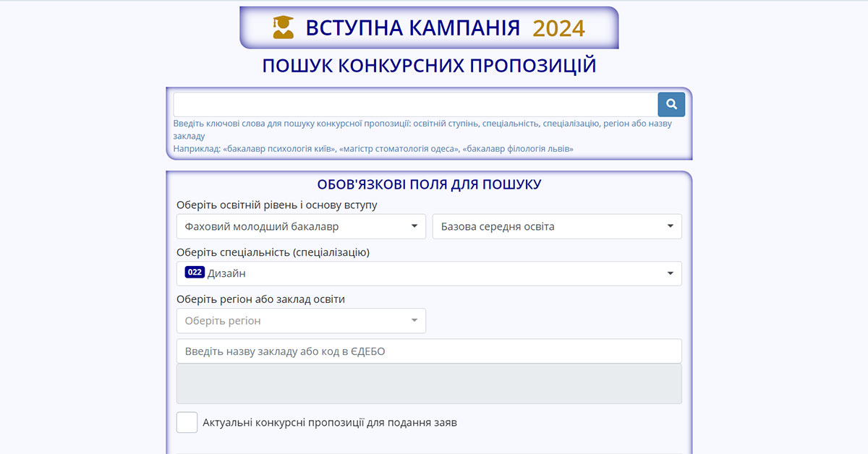
Task: Click the graduate cap logo icon
Action: click(284, 27)
